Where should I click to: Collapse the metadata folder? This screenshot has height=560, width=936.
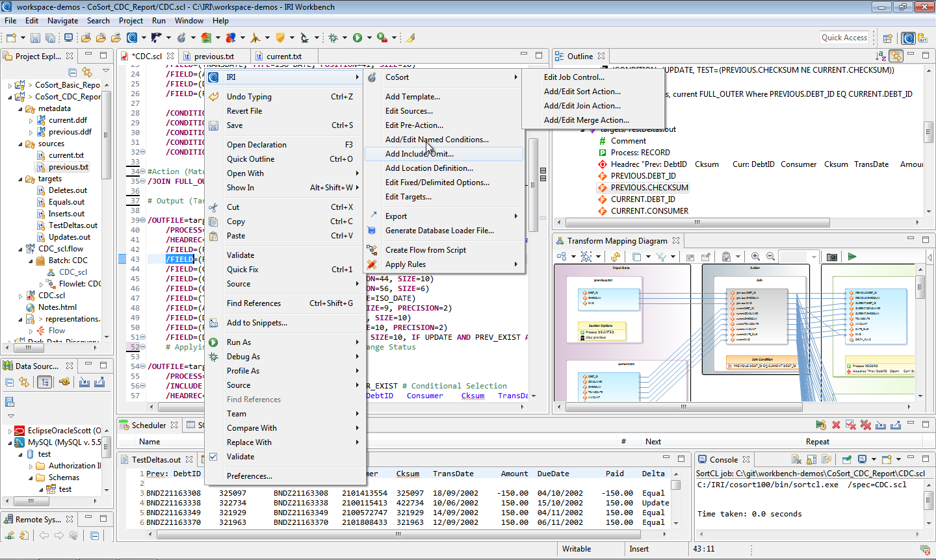click(20, 108)
